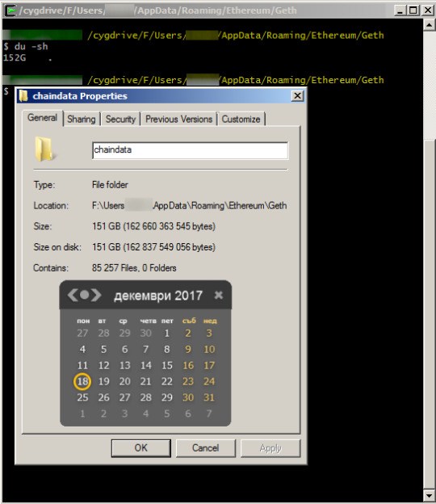Screen dimensions: 436x504
Task: Select date 19 in calendar
Action: pos(104,381)
